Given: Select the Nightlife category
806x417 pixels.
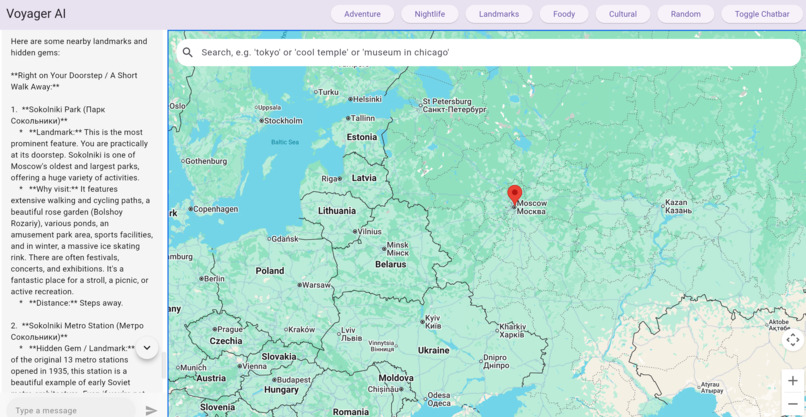Looking at the screenshot, I should coord(430,14).
